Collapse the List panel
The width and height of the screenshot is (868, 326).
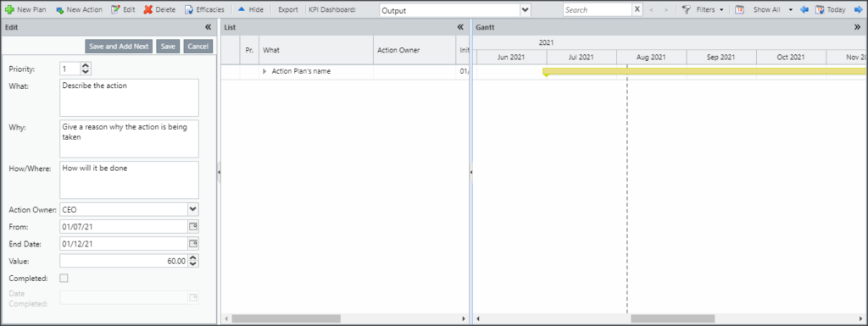click(x=460, y=26)
